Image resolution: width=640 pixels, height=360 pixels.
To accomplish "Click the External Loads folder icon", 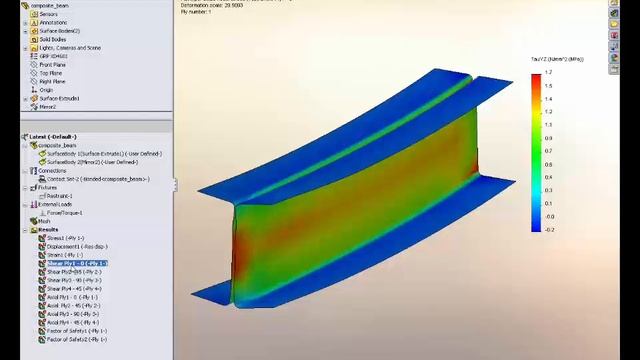I will (33, 204).
